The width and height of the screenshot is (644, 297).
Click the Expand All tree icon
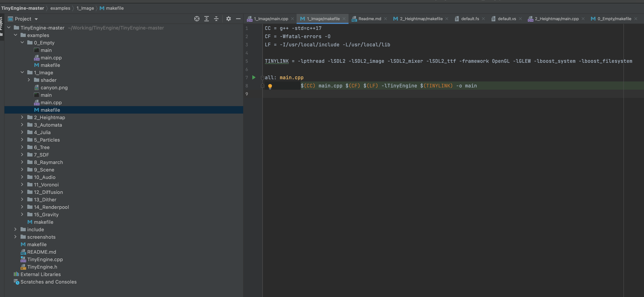coord(207,19)
